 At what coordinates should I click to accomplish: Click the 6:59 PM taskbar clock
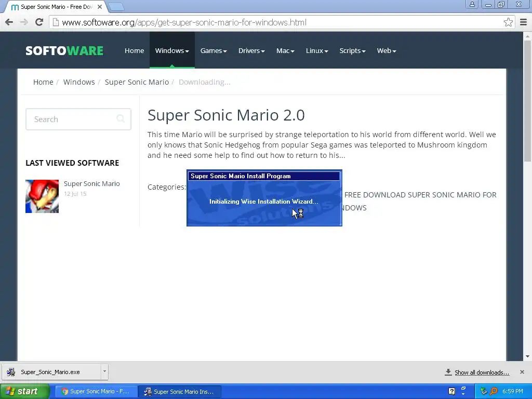tap(512, 391)
